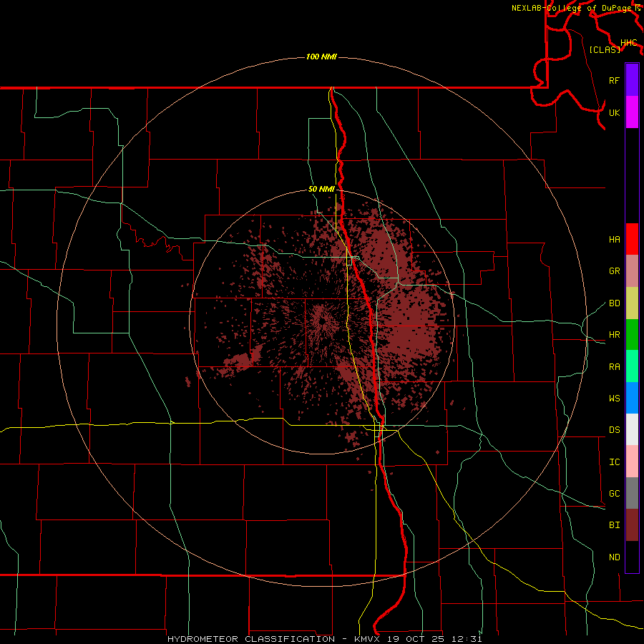Click the UK magenta legend swatch
644x644 pixels.
pyautogui.click(x=632, y=112)
